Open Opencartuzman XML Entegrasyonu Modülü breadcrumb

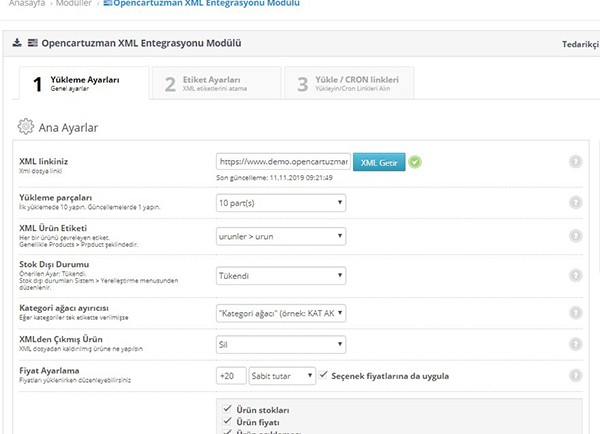pyautogui.click(x=202, y=3)
